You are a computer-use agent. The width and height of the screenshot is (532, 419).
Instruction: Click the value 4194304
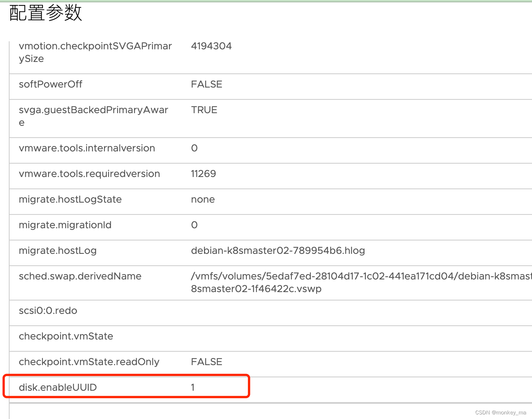click(x=211, y=46)
